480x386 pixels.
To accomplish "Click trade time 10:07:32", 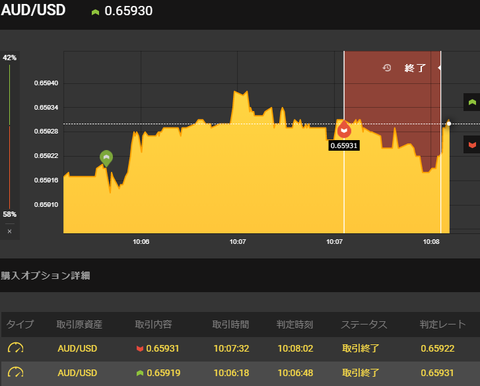I will [x=231, y=349].
